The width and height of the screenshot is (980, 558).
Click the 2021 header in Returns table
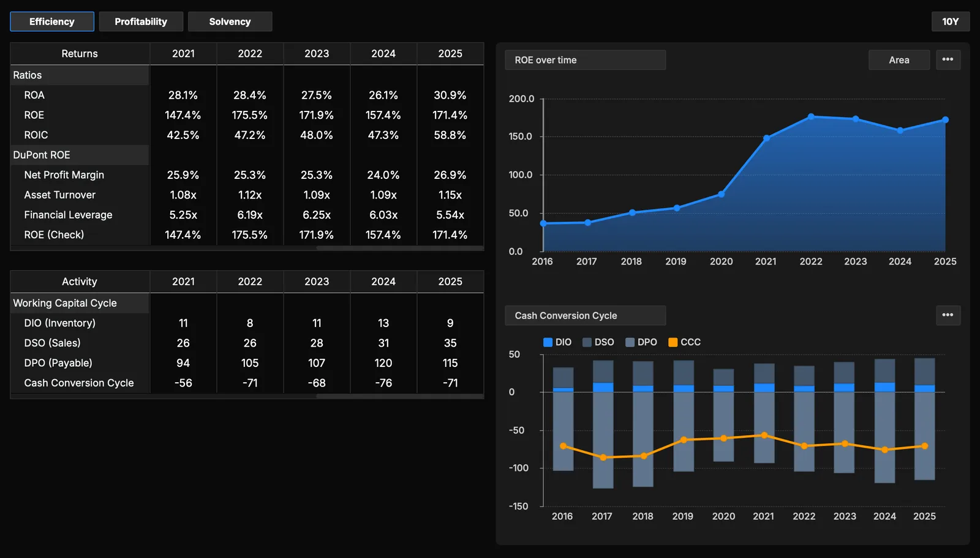pos(183,54)
